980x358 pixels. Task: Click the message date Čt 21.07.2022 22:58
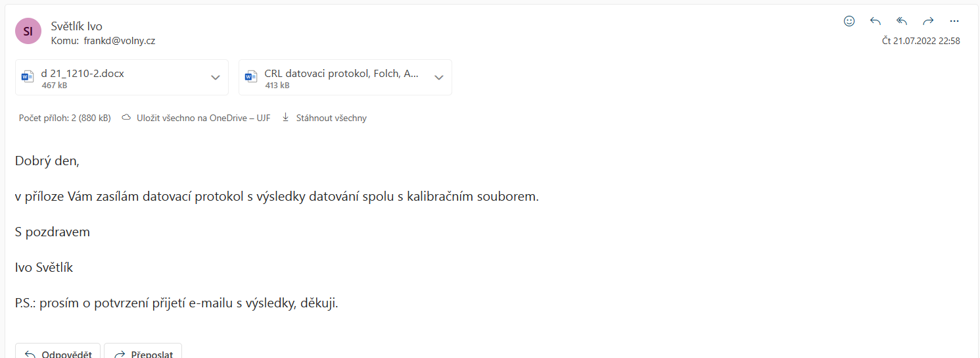click(921, 41)
